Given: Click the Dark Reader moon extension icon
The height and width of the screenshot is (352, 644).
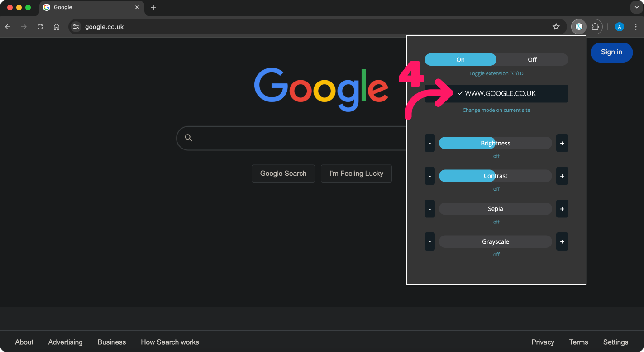Looking at the screenshot, I should (x=579, y=27).
